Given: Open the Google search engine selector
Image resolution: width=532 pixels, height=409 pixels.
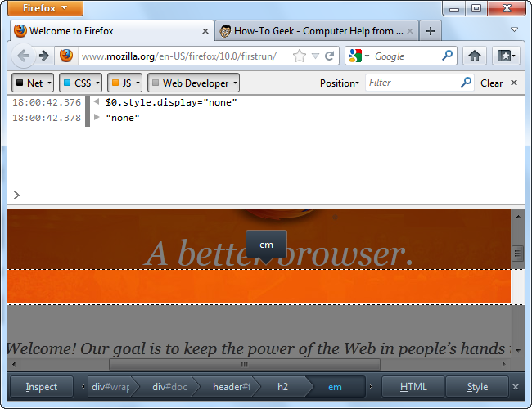Looking at the screenshot, I should (x=358, y=56).
